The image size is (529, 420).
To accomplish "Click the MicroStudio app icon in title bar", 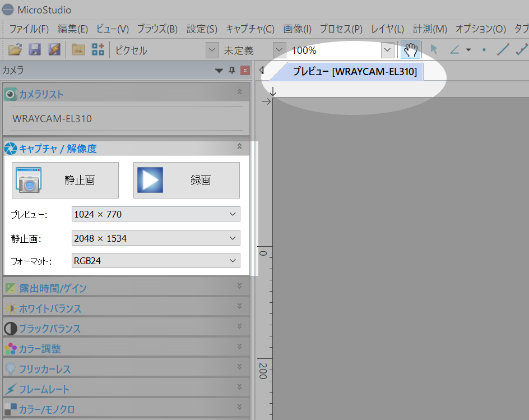I will point(8,10).
